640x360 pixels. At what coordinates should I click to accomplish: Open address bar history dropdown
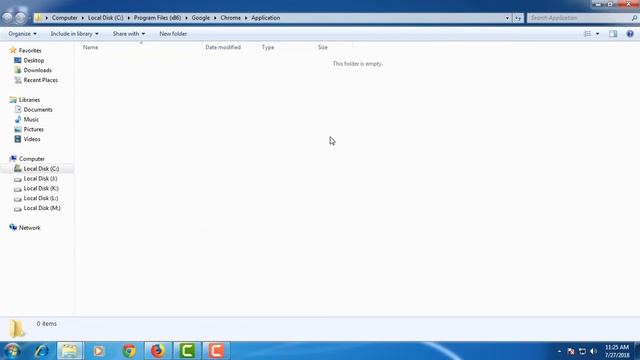click(x=507, y=18)
